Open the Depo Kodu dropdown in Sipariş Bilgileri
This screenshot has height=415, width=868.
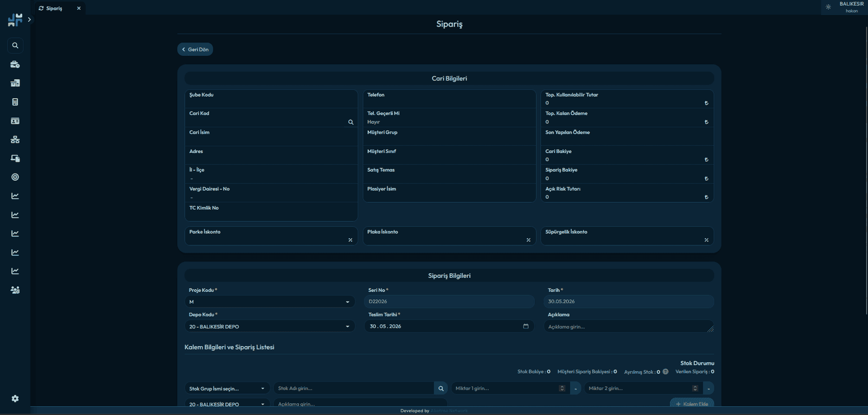tap(270, 327)
